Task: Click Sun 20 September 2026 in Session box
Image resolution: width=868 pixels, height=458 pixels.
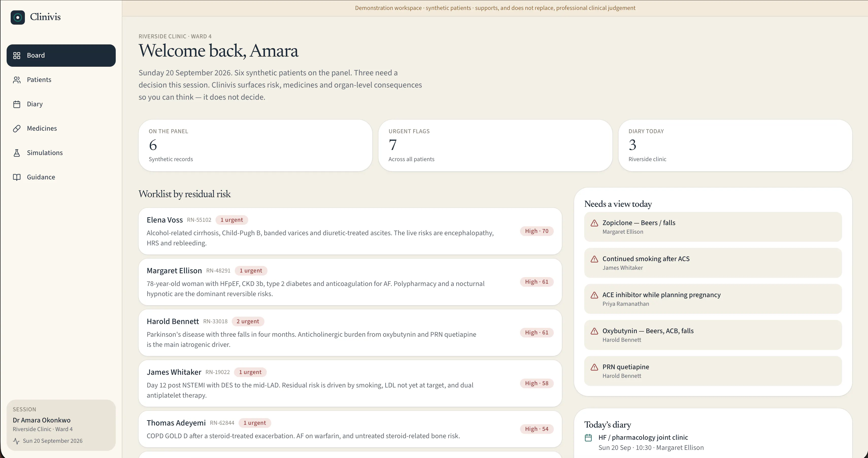Action: (53, 441)
